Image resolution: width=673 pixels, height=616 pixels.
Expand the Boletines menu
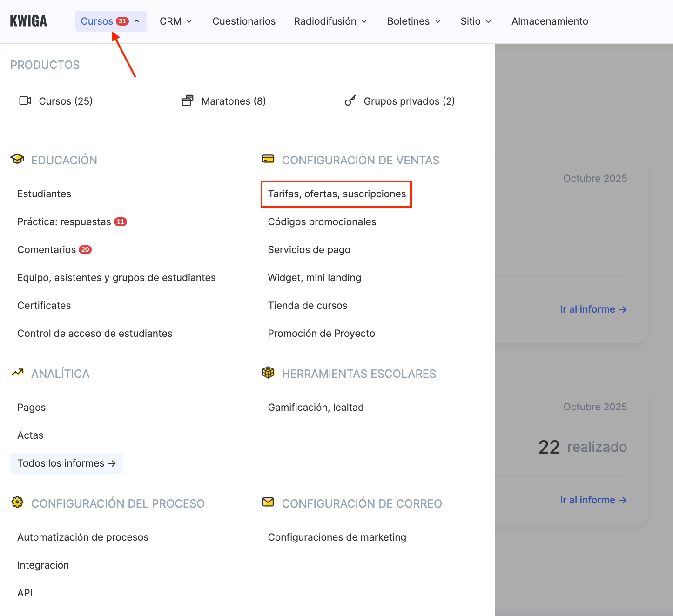413,21
